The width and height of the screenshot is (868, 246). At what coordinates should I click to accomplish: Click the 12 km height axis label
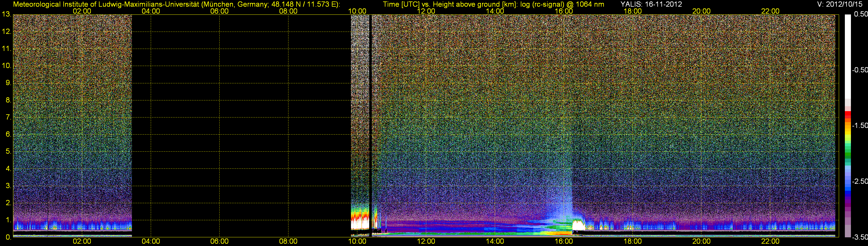tap(6, 32)
